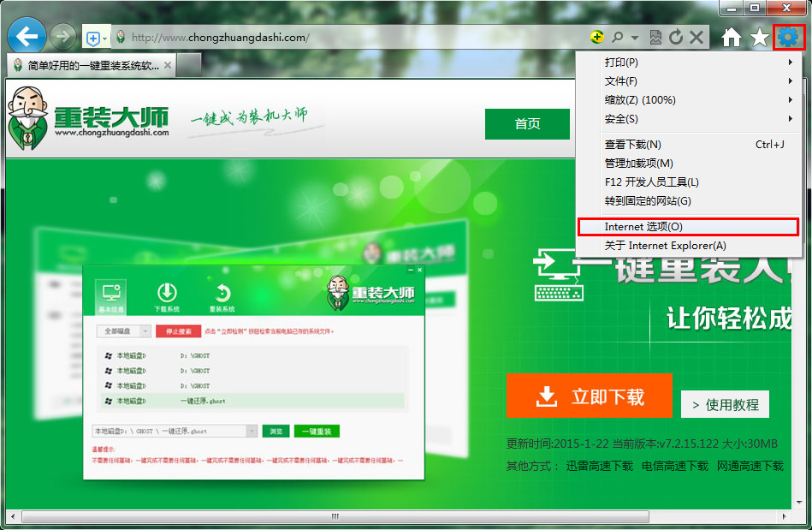Viewport: 812px width, 530px height.
Task: Click the orange 立即下载 button
Action: click(590, 396)
